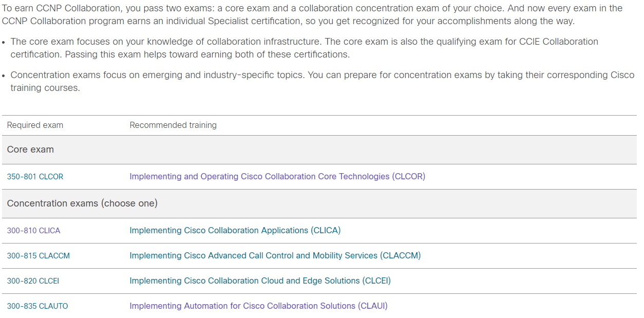The image size is (644, 318).
Task: Click the Recommended training column header
Action: (173, 125)
